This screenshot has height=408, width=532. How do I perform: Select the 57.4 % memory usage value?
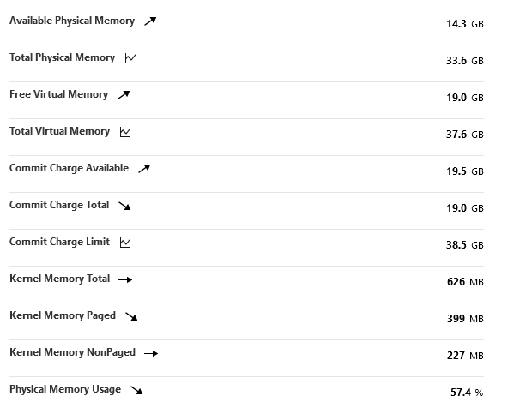coord(467,393)
